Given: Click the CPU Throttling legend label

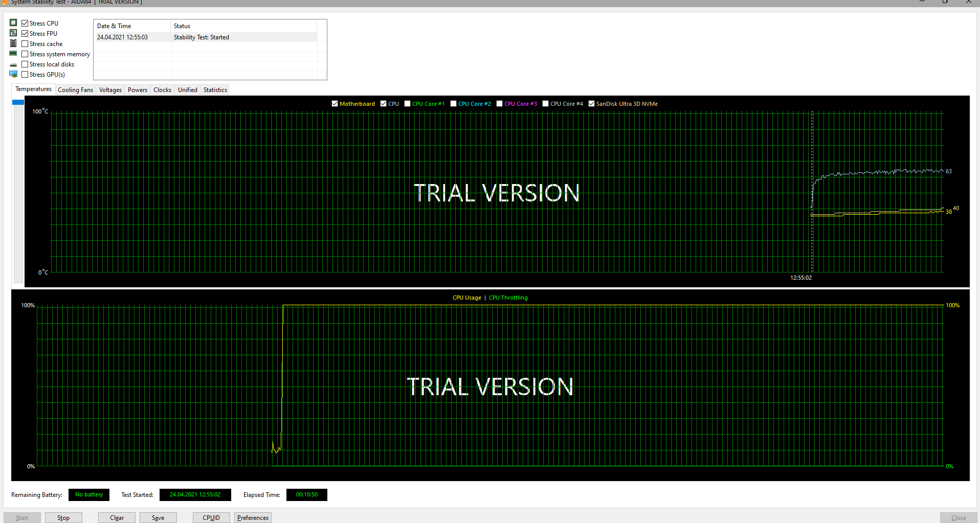Looking at the screenshot, I should pyautogui.click(x=508, y=298).
